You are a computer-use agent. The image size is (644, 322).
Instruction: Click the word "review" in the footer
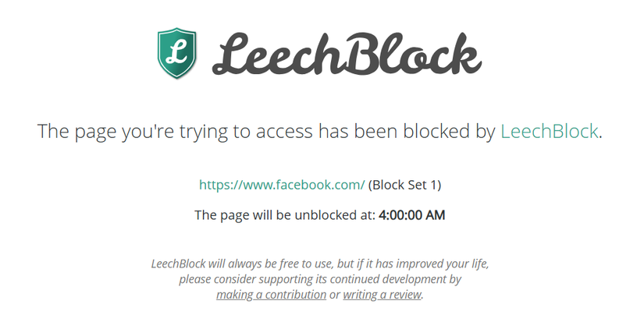[403, 294]
